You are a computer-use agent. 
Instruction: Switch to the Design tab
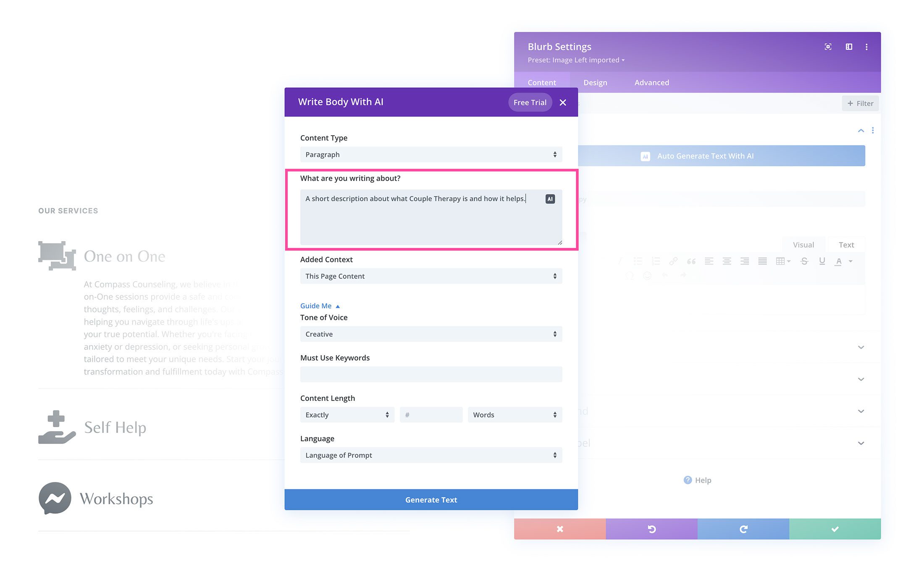(595, 82)
